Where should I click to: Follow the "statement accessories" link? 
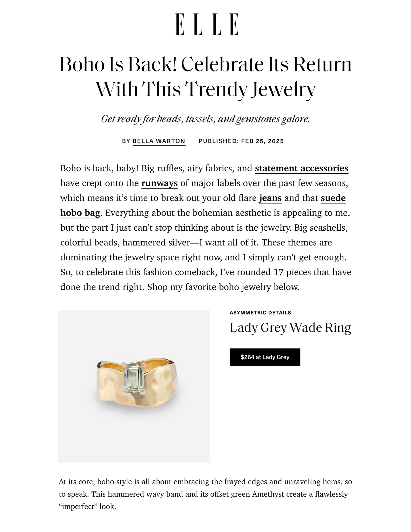point(301,168)
